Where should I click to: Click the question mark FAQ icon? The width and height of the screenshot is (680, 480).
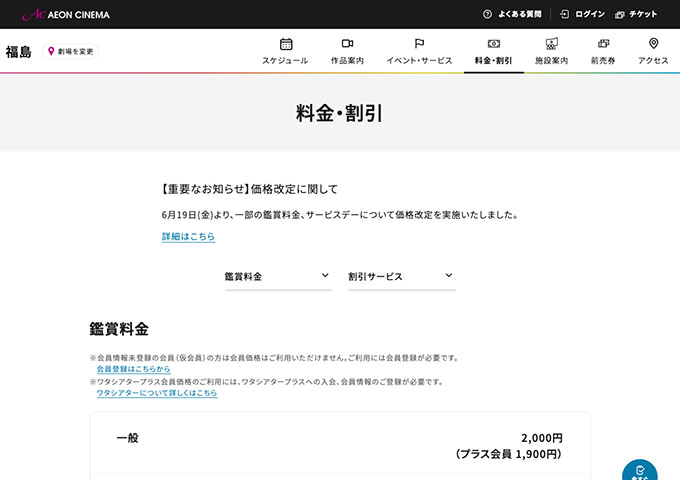point(487,14)
